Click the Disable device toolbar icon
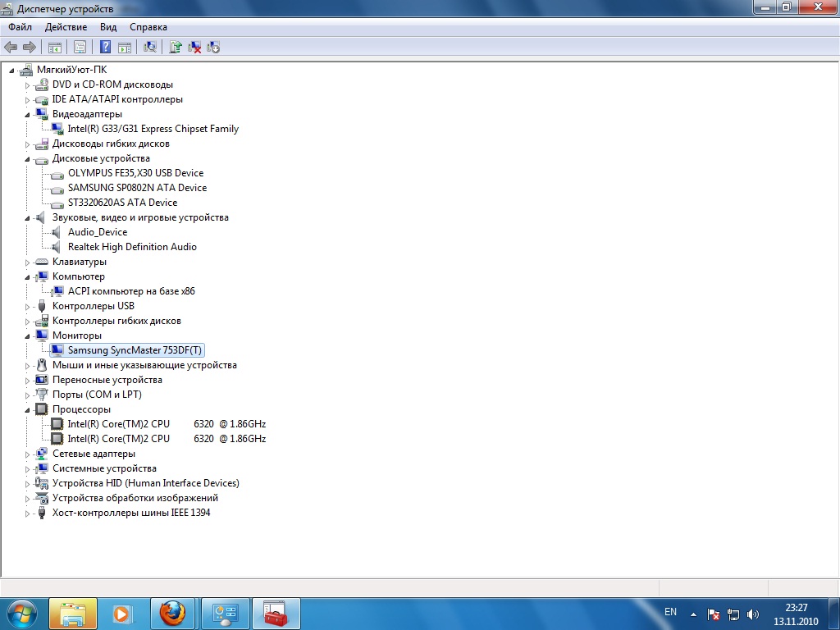The image size is (840, 630). coord(212,47)
